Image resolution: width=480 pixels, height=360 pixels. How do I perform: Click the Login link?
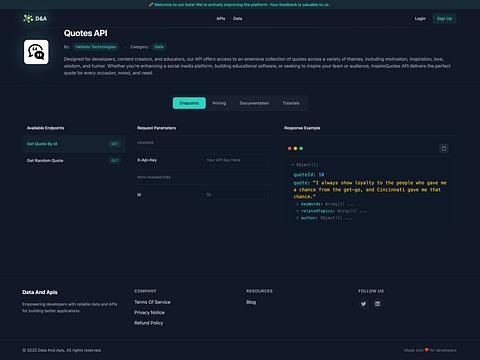click(420, 19)
